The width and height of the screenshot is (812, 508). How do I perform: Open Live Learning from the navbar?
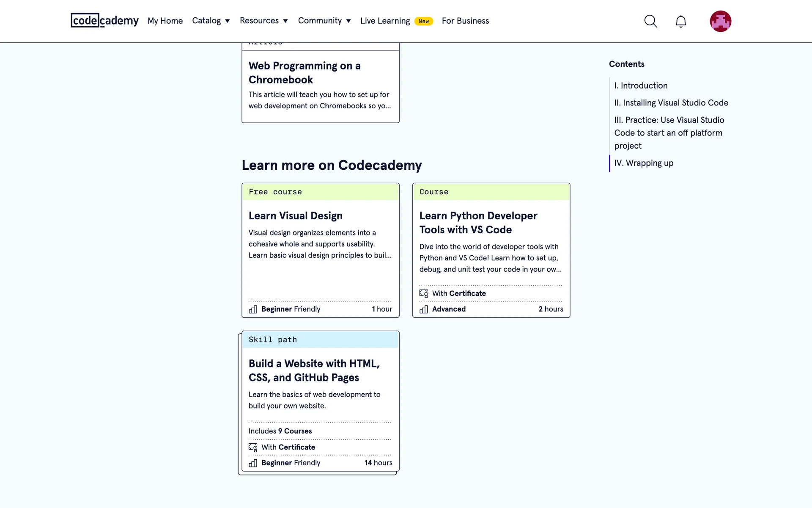point(385,21)
